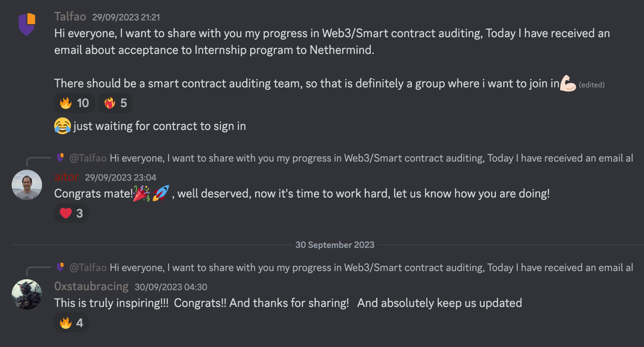Image resolution: width=644 pixels, height=347 pixels.
Task: Click the small shield icon in 0xstaubracing's reply preview
Action: coord(60,267)
